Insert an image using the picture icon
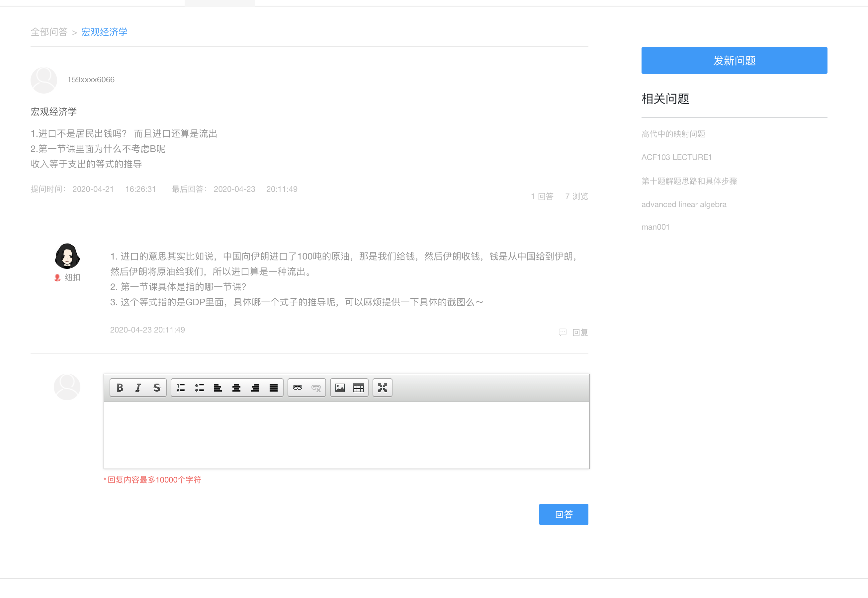Viewport: 868px width, 598px height. pyautogui.click(x=340, y=387)
